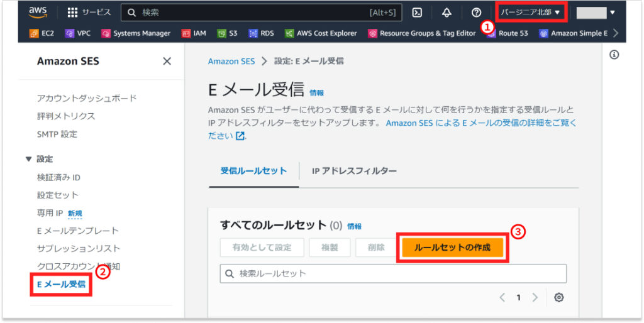Click the ルールセットの作成 button

point(453,248)
